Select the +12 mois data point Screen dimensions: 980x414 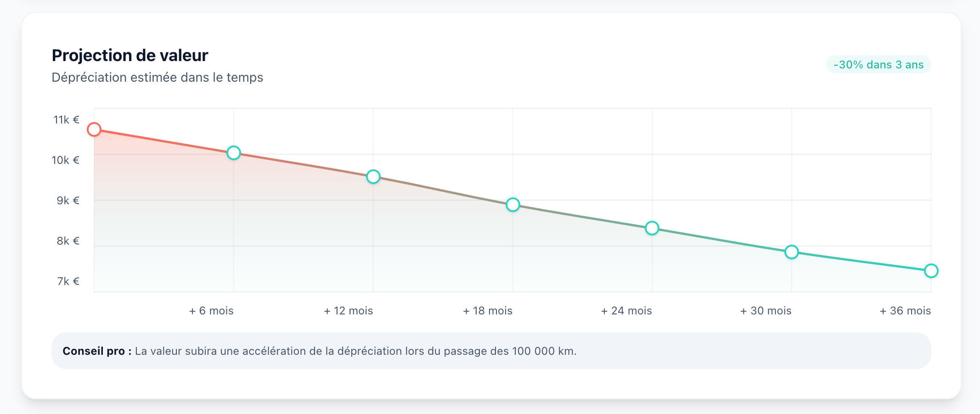pos(373,177)
